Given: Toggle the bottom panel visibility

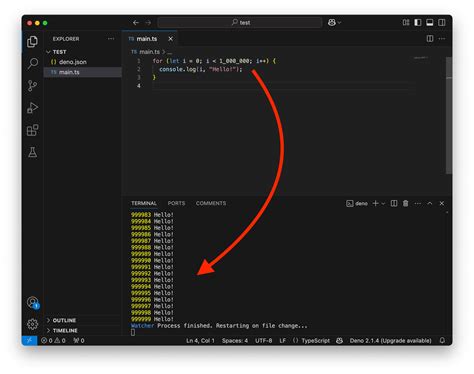Looking at the screenshot, I should tap(430, 22).
